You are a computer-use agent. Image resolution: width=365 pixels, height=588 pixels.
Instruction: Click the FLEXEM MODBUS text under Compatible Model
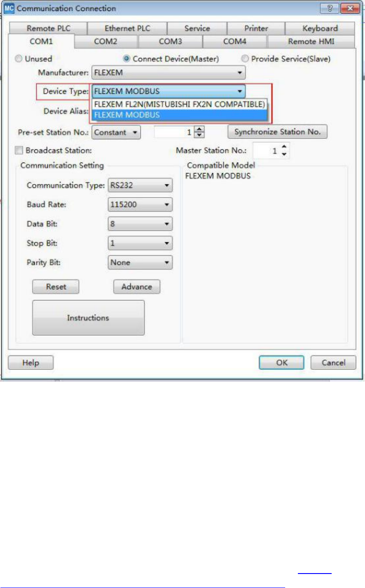218,176
